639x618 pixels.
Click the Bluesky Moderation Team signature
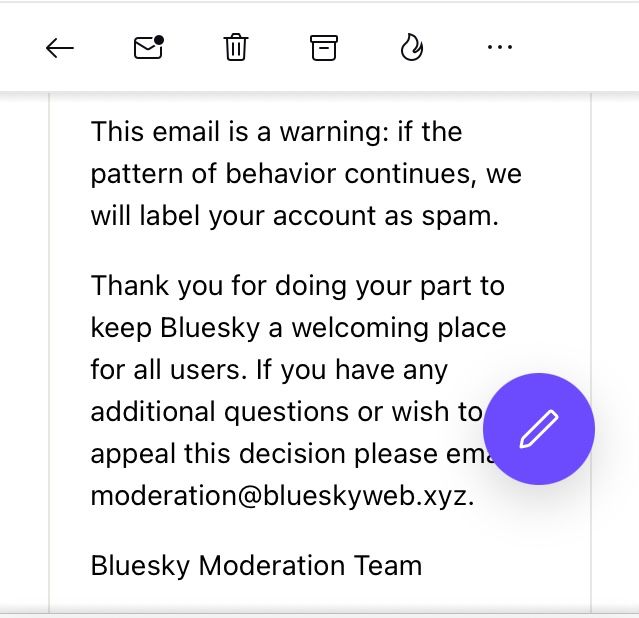click(256, 565)
